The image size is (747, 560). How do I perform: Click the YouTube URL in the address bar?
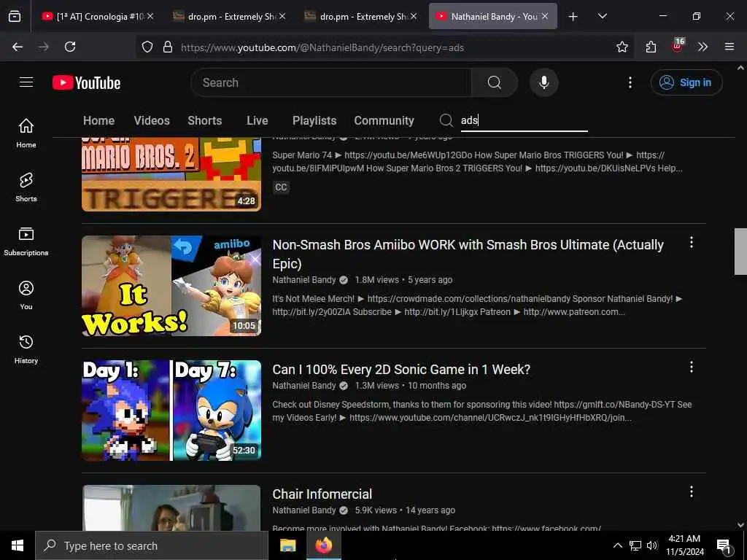[x=322, y=47]
